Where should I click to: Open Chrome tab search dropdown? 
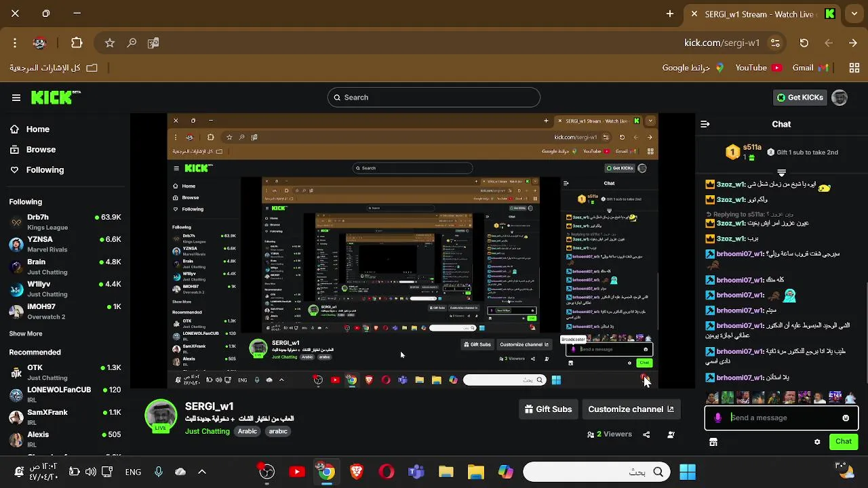[855, 14]
